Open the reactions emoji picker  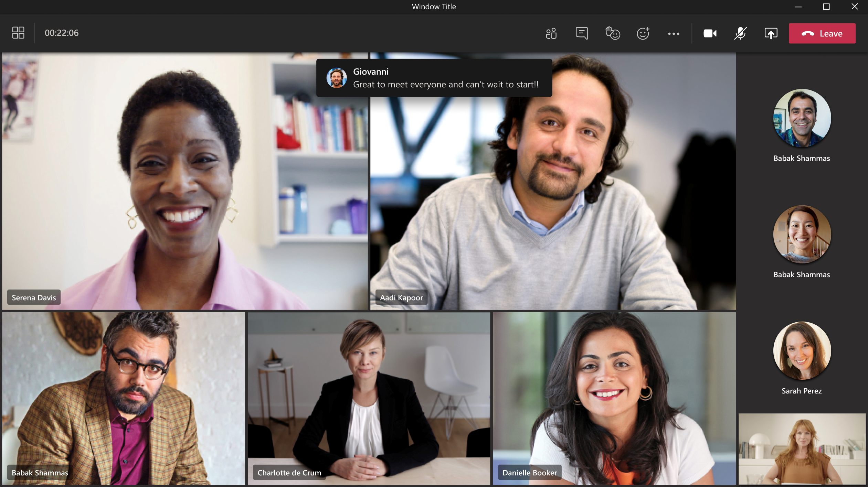tap(643, 33)
